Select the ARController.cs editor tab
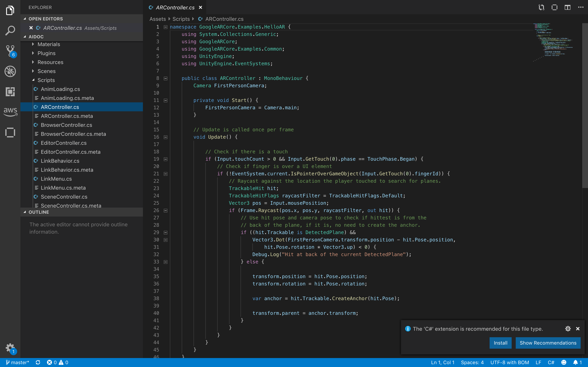This screenshot has height=367, width=588. 175,8
